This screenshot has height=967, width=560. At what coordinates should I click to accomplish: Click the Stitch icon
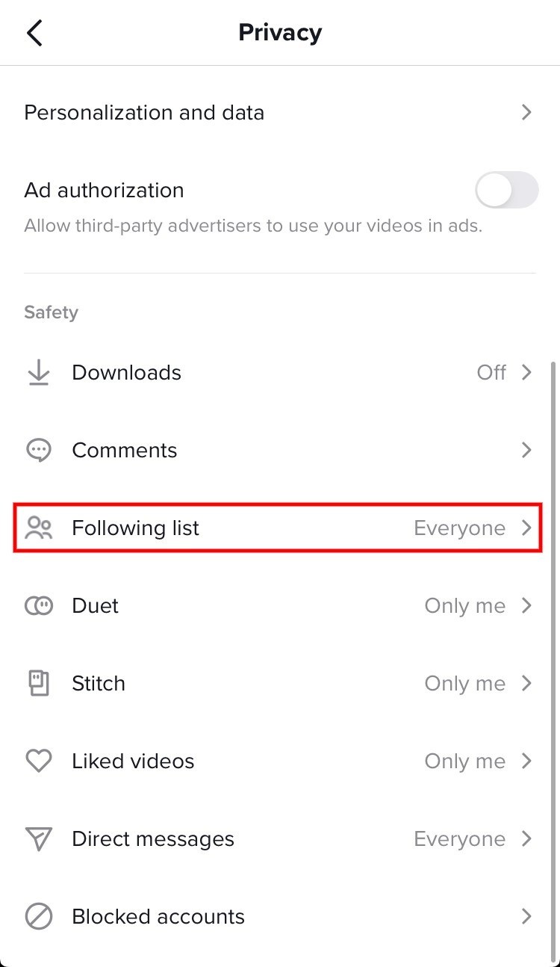(x=38, y=684)
